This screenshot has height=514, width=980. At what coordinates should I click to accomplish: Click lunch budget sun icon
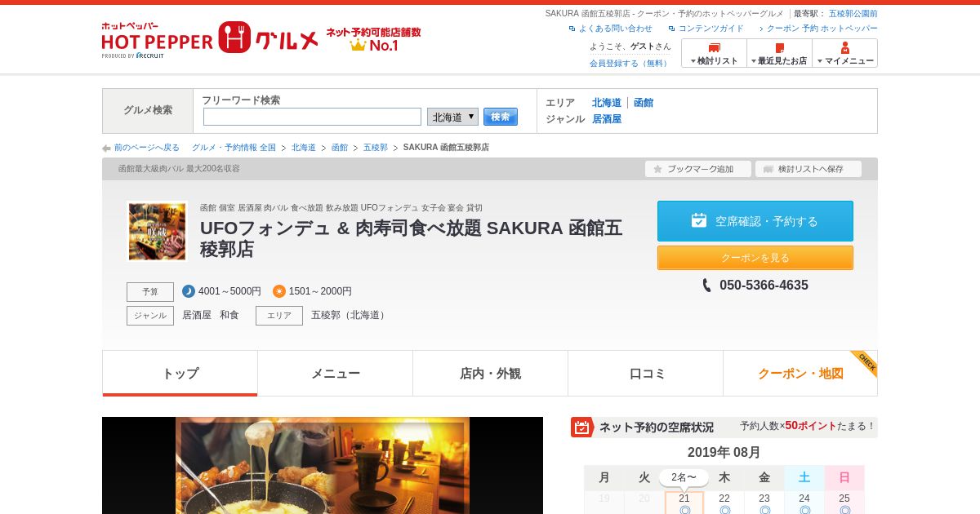[x=279, y=291]
